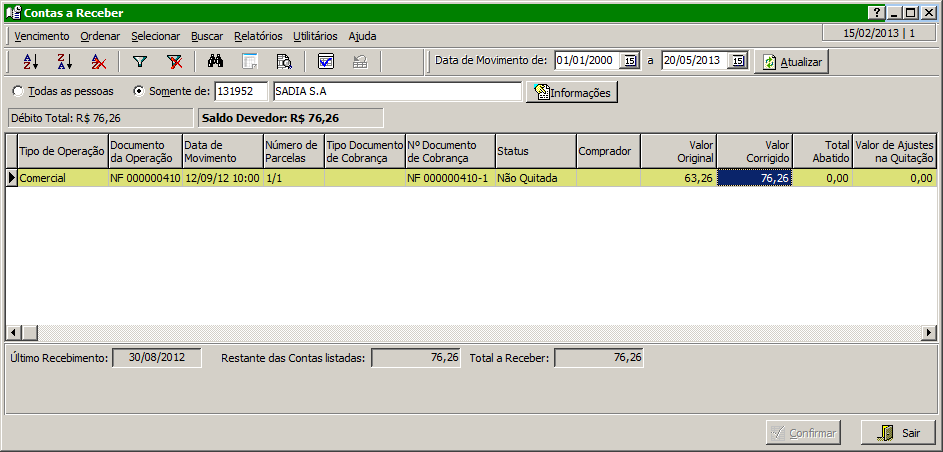Open search with the binoculars icon
The image size is (943, 452).
click(216, 62)
